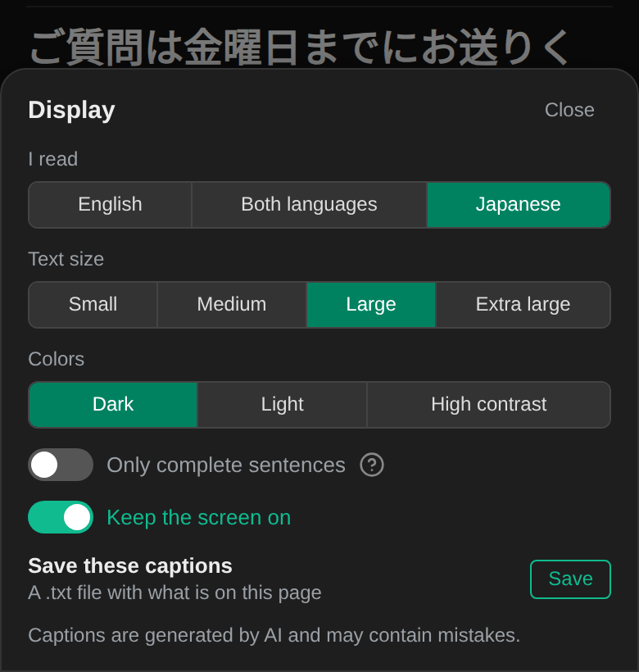Choose Both languages reading option
Image resolution: width=639 pixels, height=672 pixels.
(309, 204)
